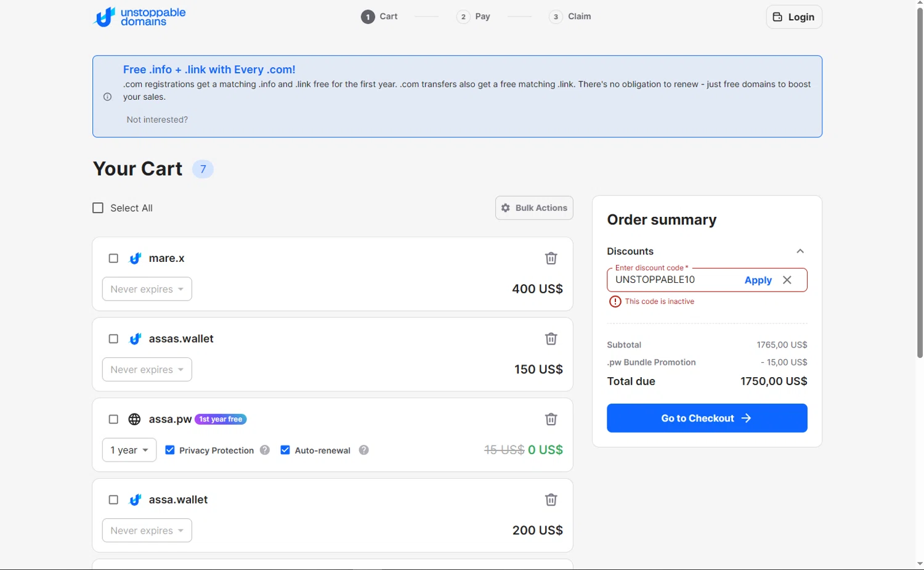Clear the discount code with X icon
924x570 pixels.
(x=787, y=280)
